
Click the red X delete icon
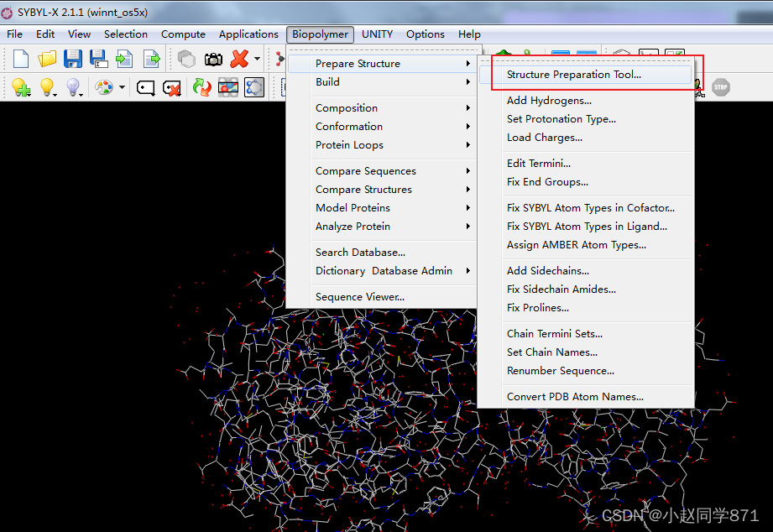pyautogui.click(x=239, y=59)
